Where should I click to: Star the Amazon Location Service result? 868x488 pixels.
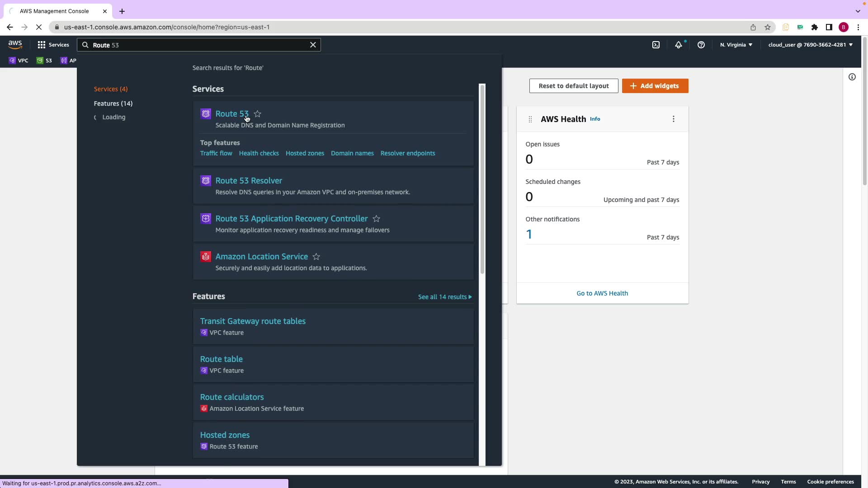click(x=316, y=257)
